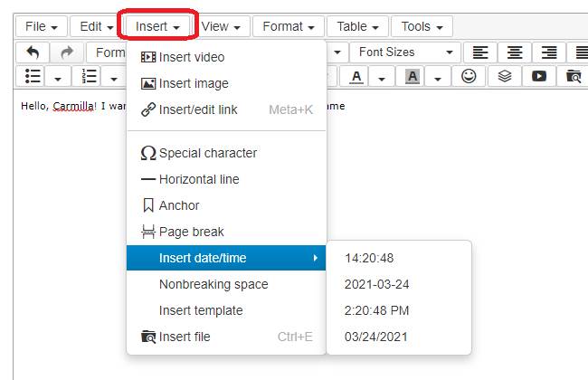Select the Anchor menu entry
This screenshot has height=380, width=588.
click(x=226, y=205)
